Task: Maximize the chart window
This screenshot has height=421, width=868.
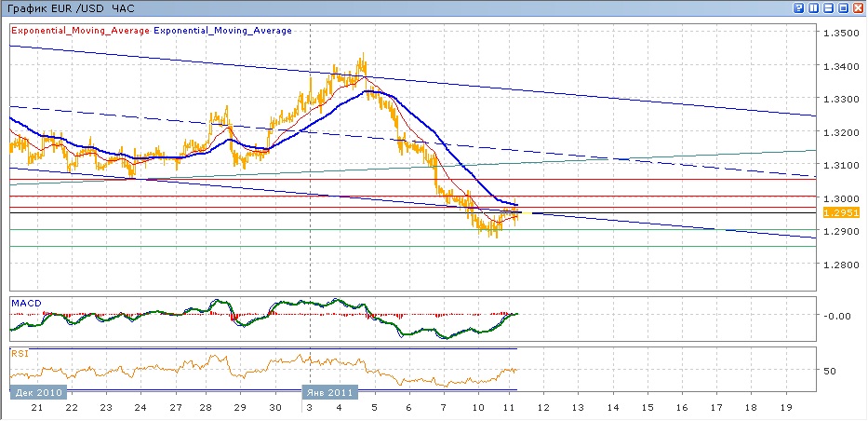Action: click(844, 7)
